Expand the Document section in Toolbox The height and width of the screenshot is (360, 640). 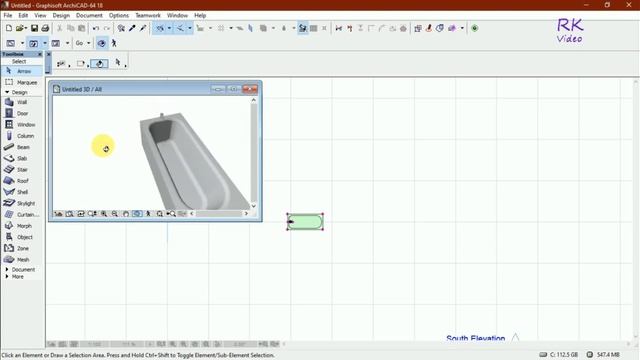pos(7,269)
